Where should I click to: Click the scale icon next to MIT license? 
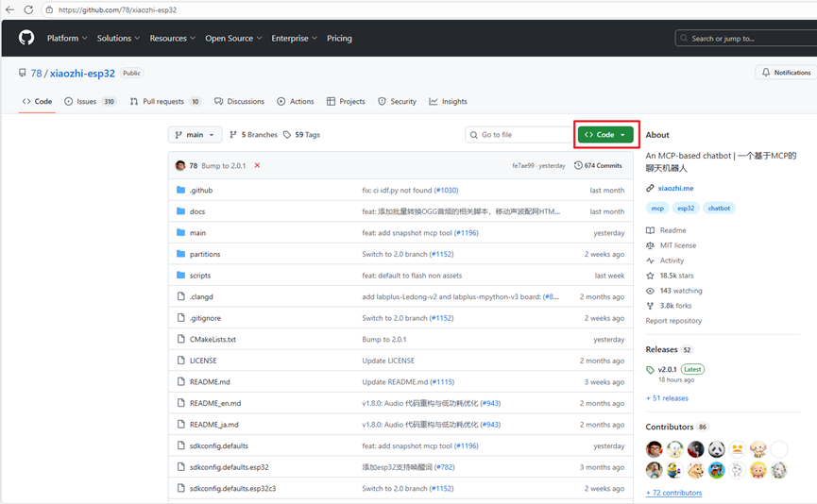click(x=650, y=245)
